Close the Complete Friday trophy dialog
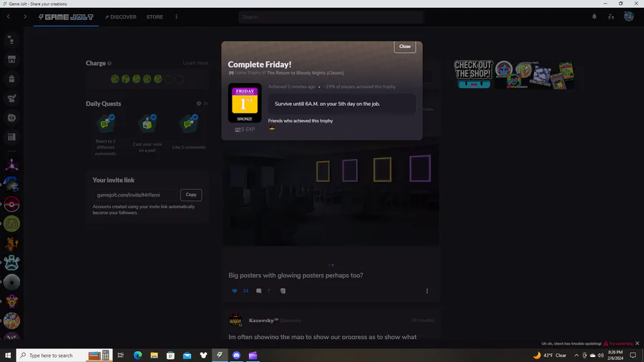The image size is (644, 362). coord(404,47)
